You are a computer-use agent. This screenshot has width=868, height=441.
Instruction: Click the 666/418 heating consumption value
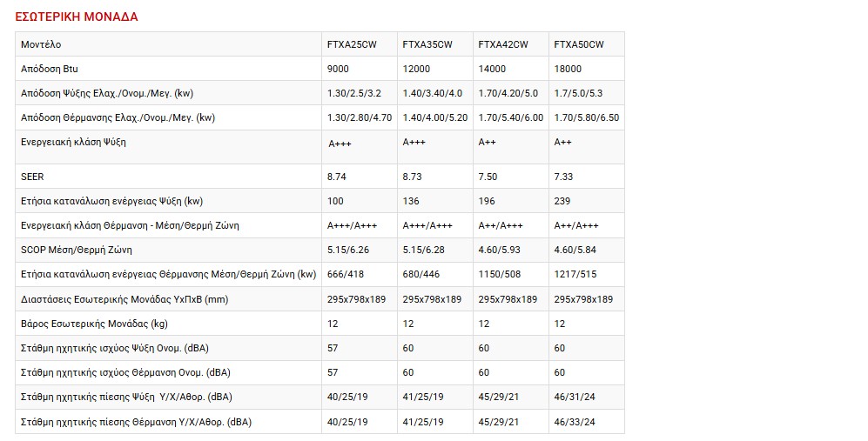[345, 274]
